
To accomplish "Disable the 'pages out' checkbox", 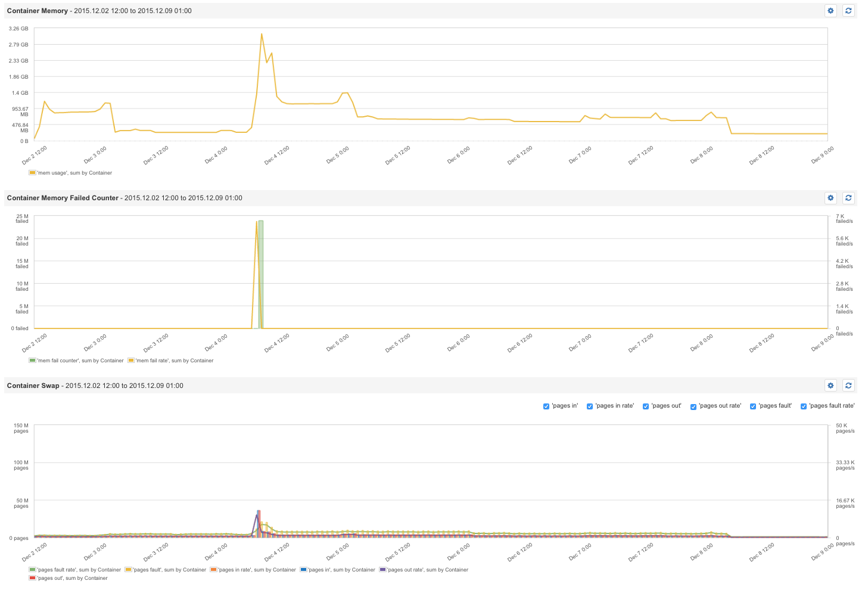I will (x=646, y=406).
